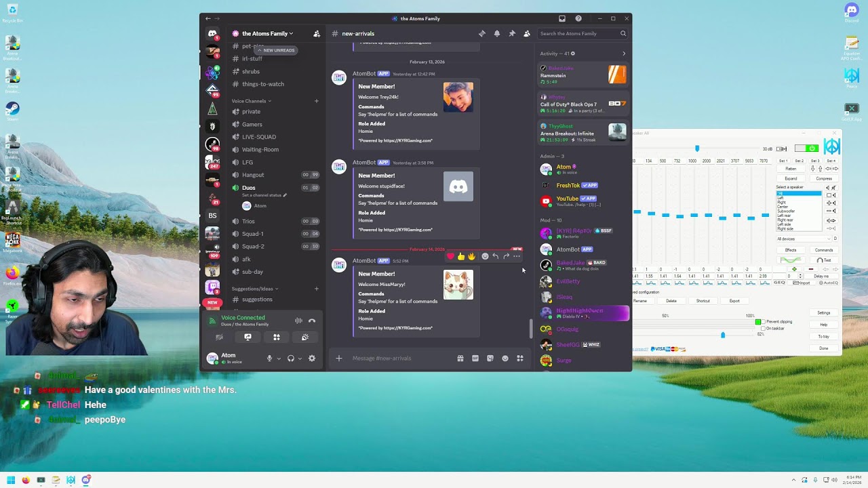Open Discord direct messages home icon
Viewport: 868px width, 488px height.
[212, 33]
